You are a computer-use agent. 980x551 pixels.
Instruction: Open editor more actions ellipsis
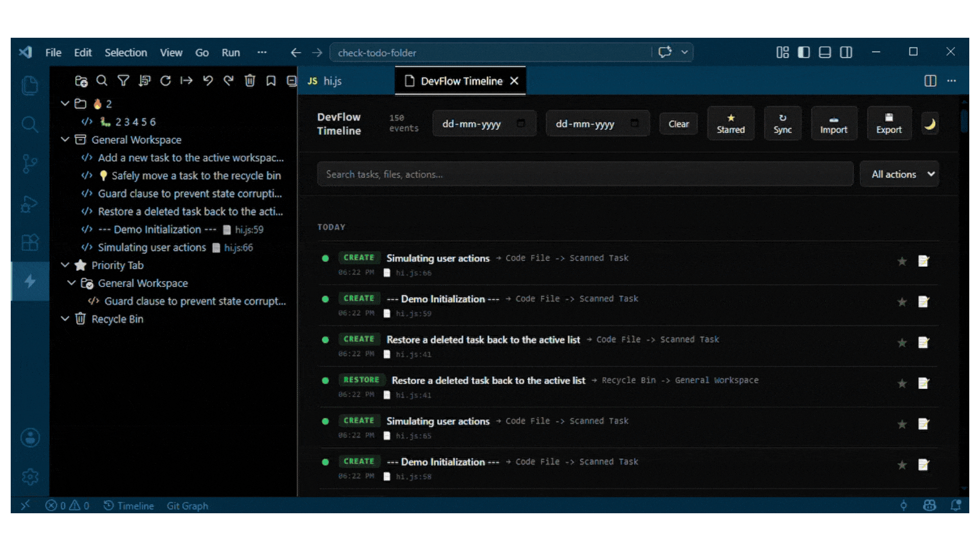coord(951,81)
